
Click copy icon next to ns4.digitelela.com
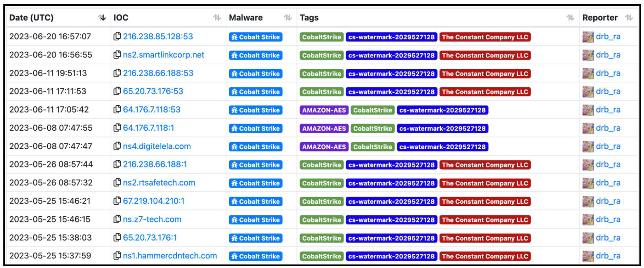[117, 146]
